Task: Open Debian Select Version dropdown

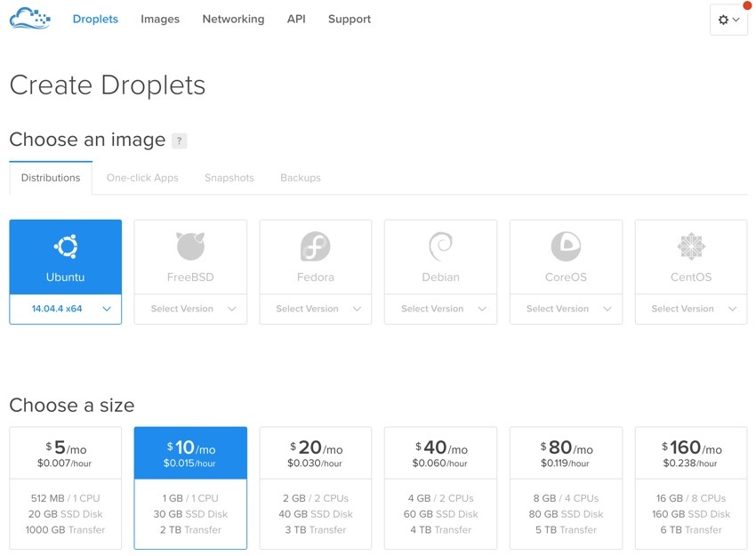Action: 440,309
